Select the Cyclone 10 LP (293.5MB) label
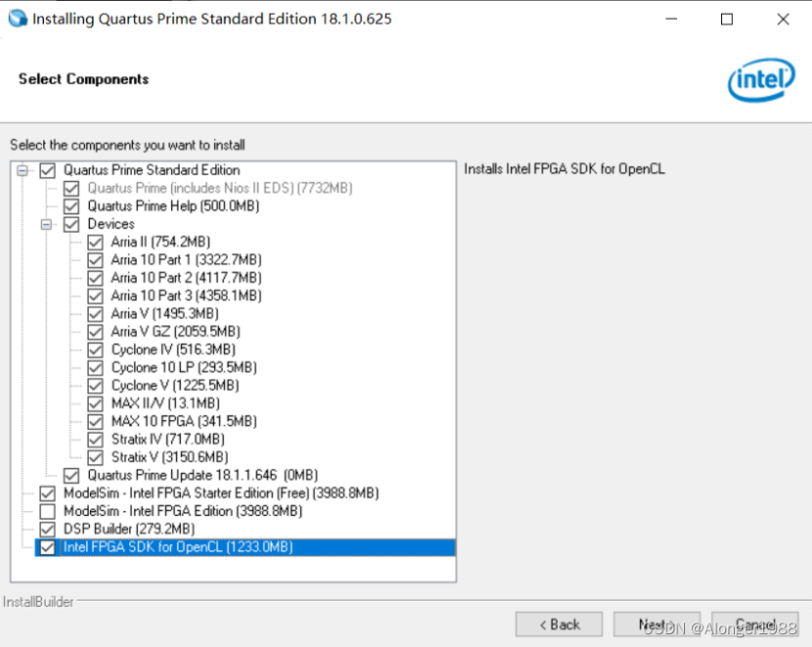This screenshot has height=647, width=812. (185, 367)
